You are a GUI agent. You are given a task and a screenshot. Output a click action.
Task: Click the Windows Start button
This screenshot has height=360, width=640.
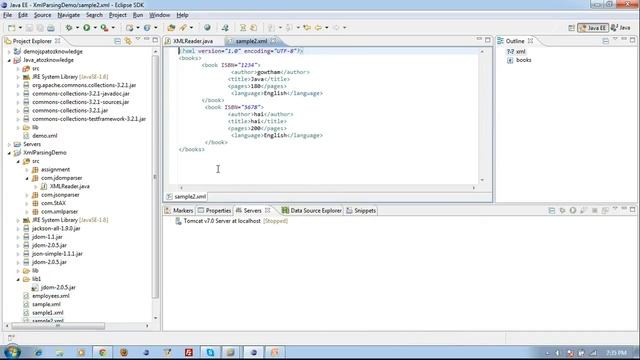12,352
